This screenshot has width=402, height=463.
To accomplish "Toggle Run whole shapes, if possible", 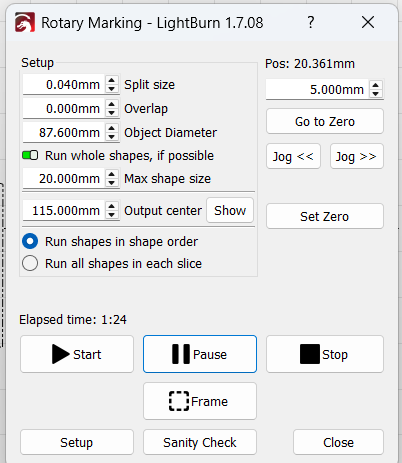I will pyautogui.click(x=30, y=155).
